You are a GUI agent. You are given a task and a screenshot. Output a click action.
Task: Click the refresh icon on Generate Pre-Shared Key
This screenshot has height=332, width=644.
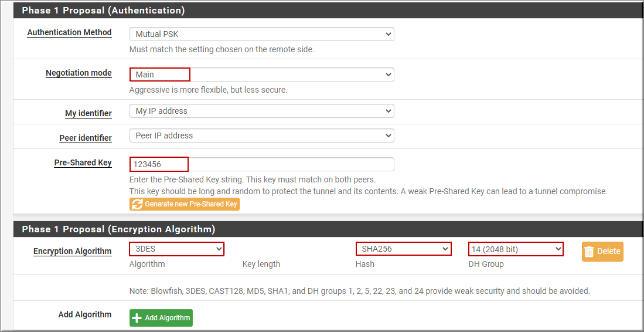(x=137, y=204)
